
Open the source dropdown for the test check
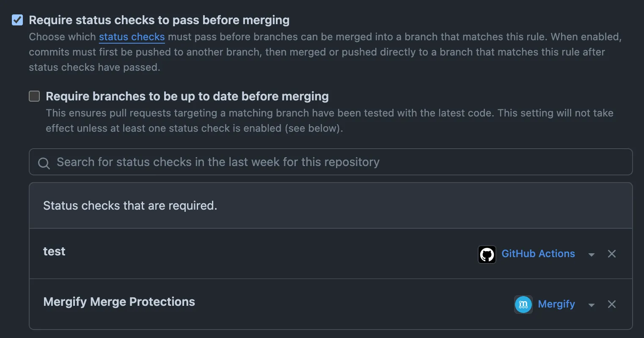pyautogui.click(x=591, y=254)
